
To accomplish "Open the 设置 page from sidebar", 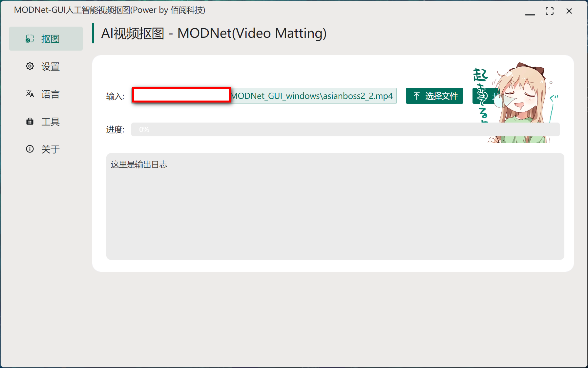I will 50,66.
